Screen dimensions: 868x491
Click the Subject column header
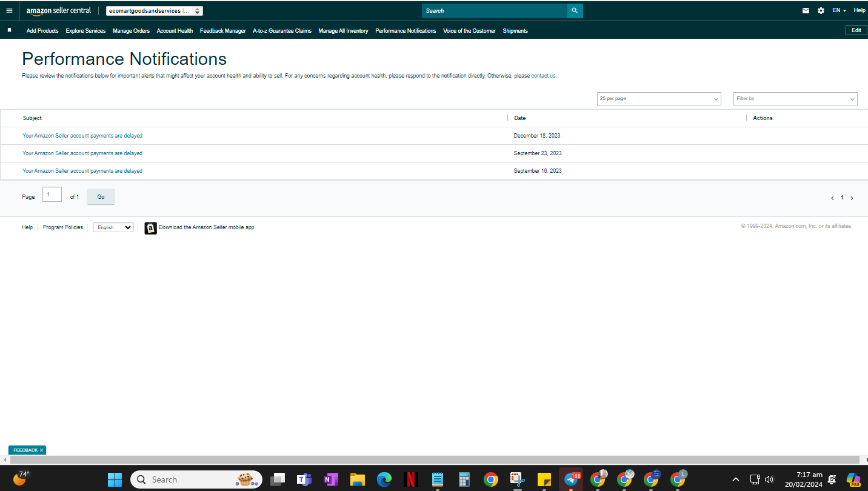click(x=32, y=118)
